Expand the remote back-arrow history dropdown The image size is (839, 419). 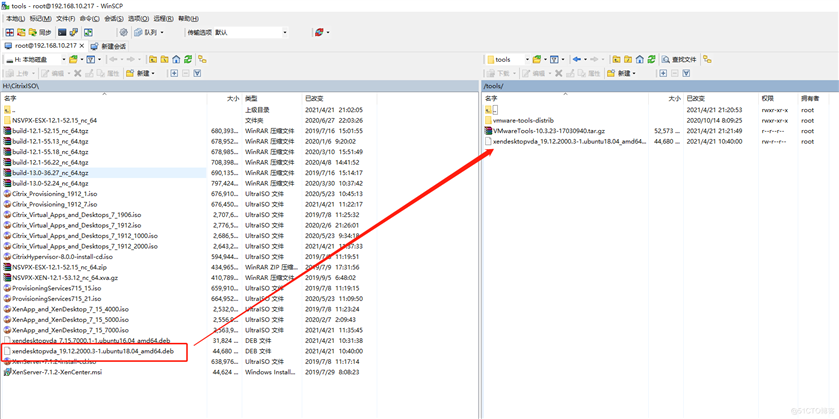pyautogui.click(x=585, y=59)
